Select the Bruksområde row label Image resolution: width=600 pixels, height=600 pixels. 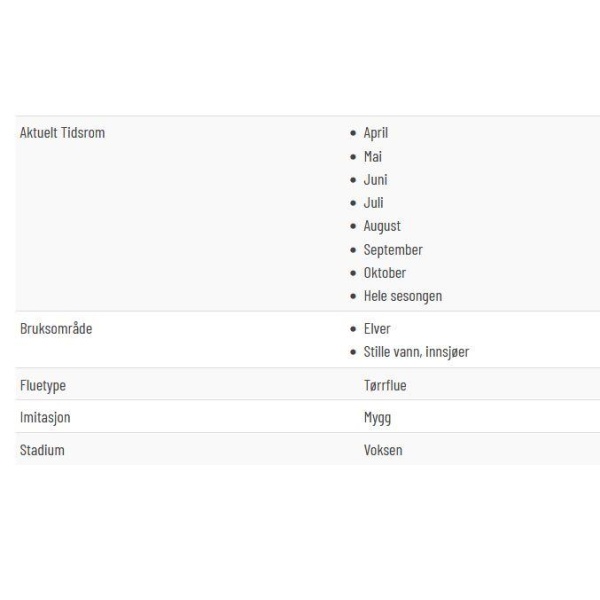pos(56,329)
